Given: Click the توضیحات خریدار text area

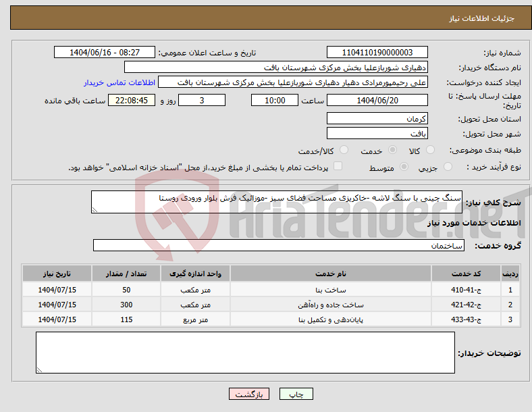Looking at the screenshot, I should click(x=245, y=353).
